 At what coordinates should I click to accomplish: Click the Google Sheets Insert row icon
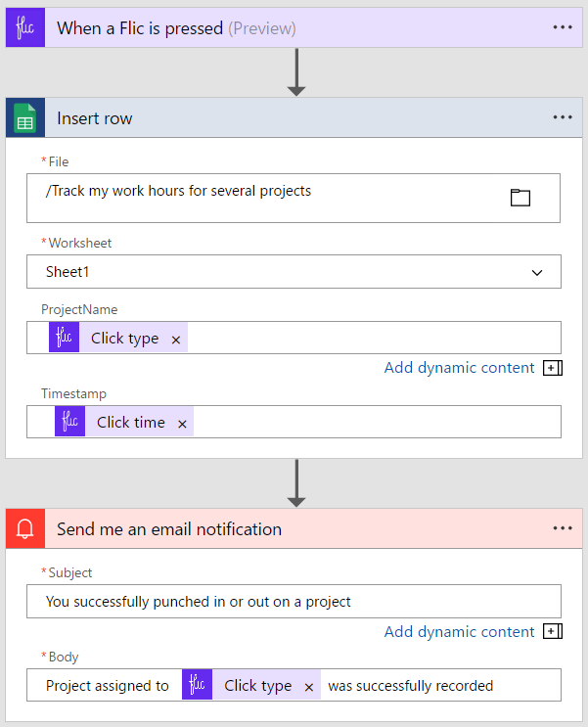[x=25, y=118]
